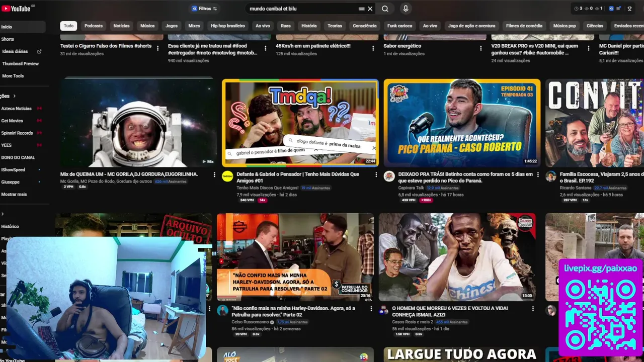Open Defante & Gabriel o Pensador video title
This screenshot has width=644, height=362.
(x=298, y=177)
